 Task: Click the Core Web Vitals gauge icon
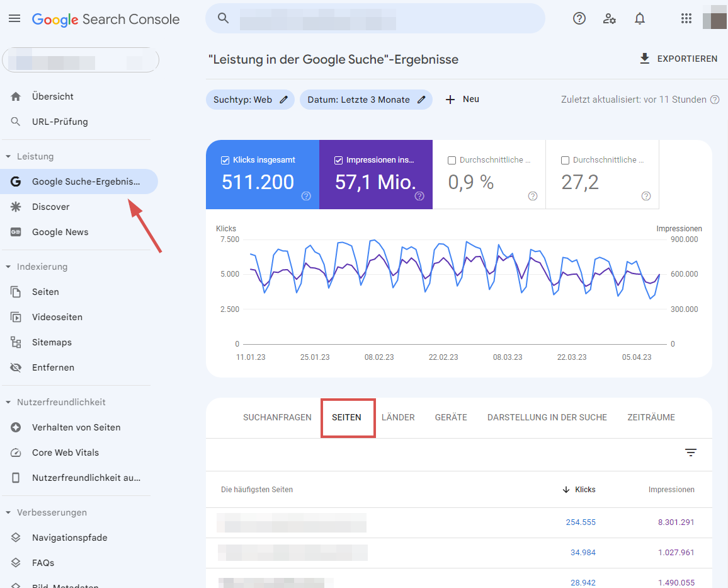(x=16, y=453)
